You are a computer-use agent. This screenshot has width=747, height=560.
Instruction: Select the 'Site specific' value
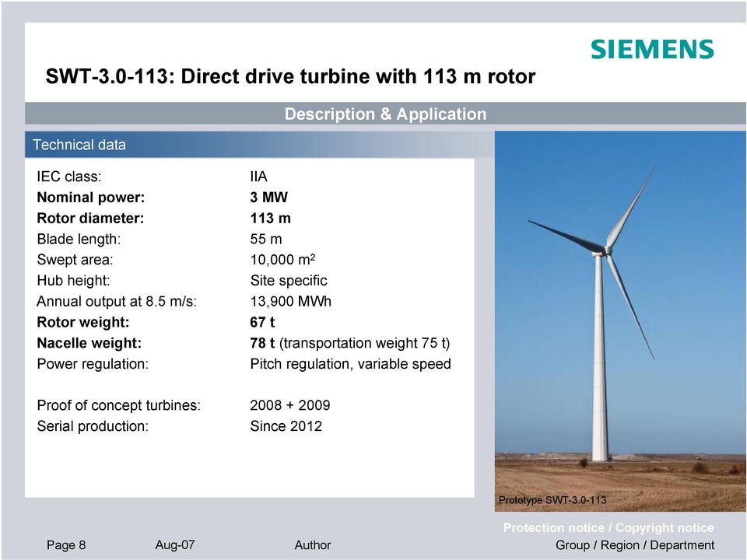tap(289, 281)
